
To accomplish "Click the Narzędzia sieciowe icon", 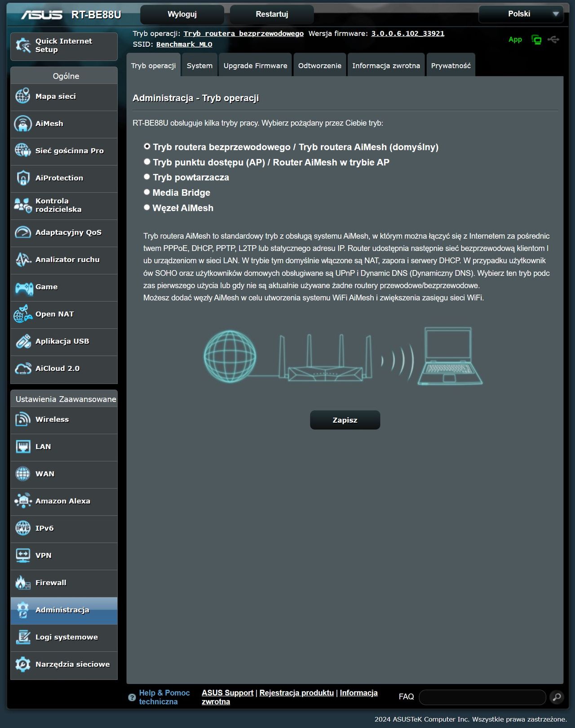I will [22, 664].
